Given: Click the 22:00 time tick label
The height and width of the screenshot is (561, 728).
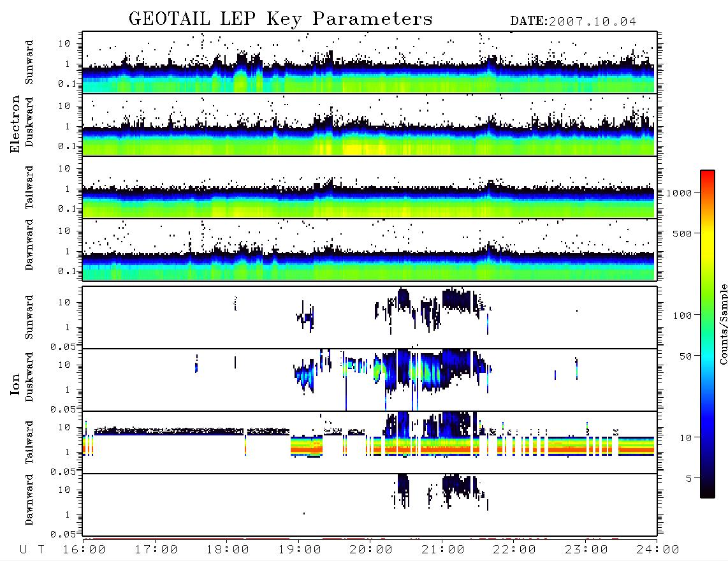Looking at the screenshot, I should coord(514,550).
